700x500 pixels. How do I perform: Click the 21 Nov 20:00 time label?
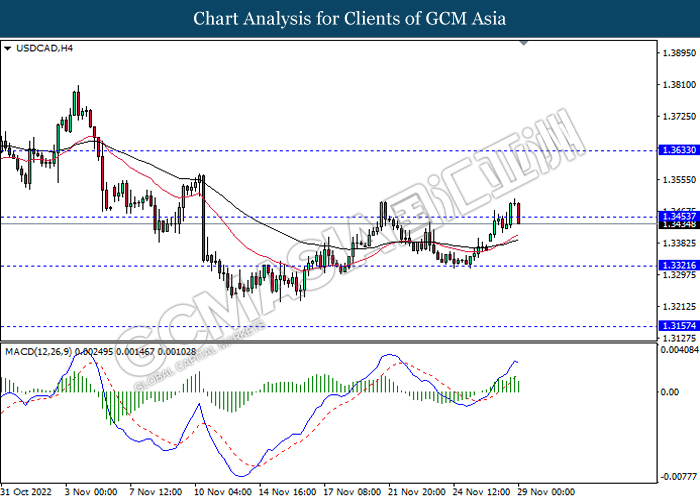[417, 492]
